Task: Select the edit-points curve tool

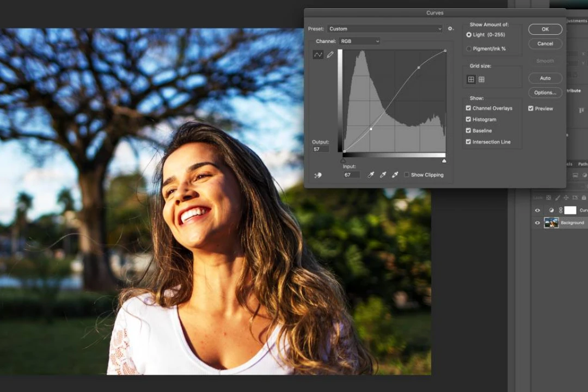Action: 318,55
